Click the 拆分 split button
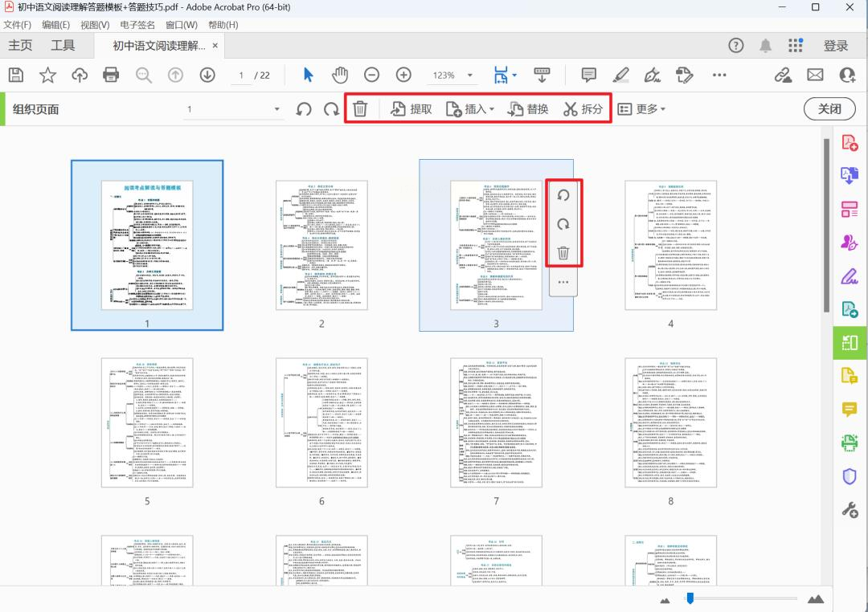 (583, 109)
